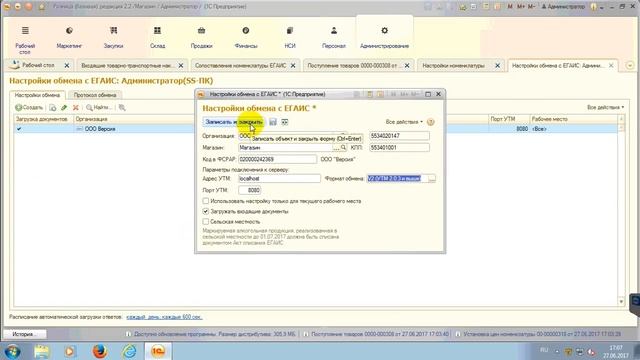640x360 pixels.
Task: Open the Продажи section
Action: point(202,38)
